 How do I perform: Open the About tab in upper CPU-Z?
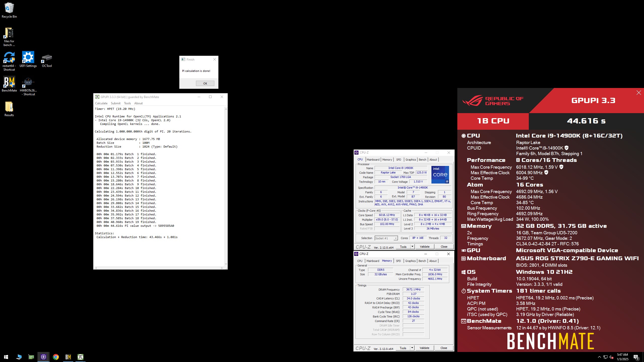point(433,160)
